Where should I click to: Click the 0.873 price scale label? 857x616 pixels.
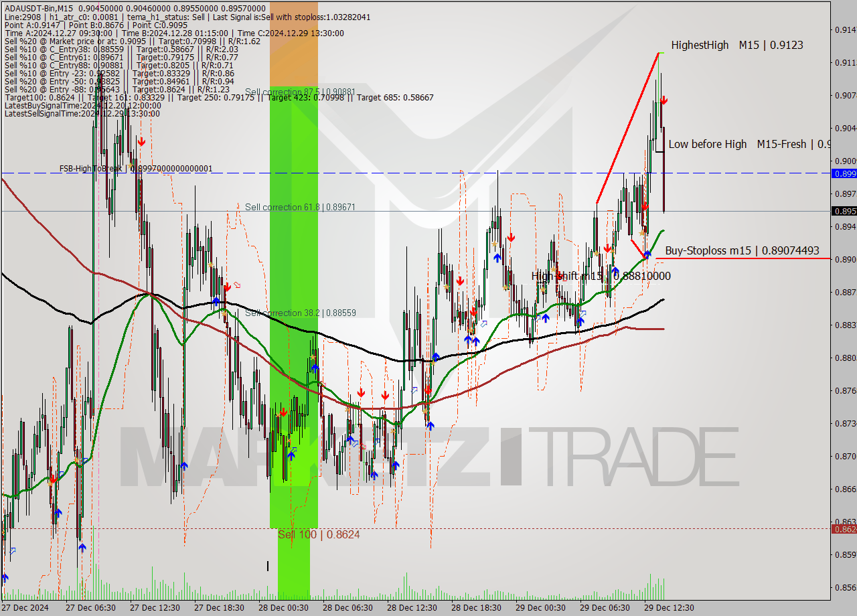(845, 423)
